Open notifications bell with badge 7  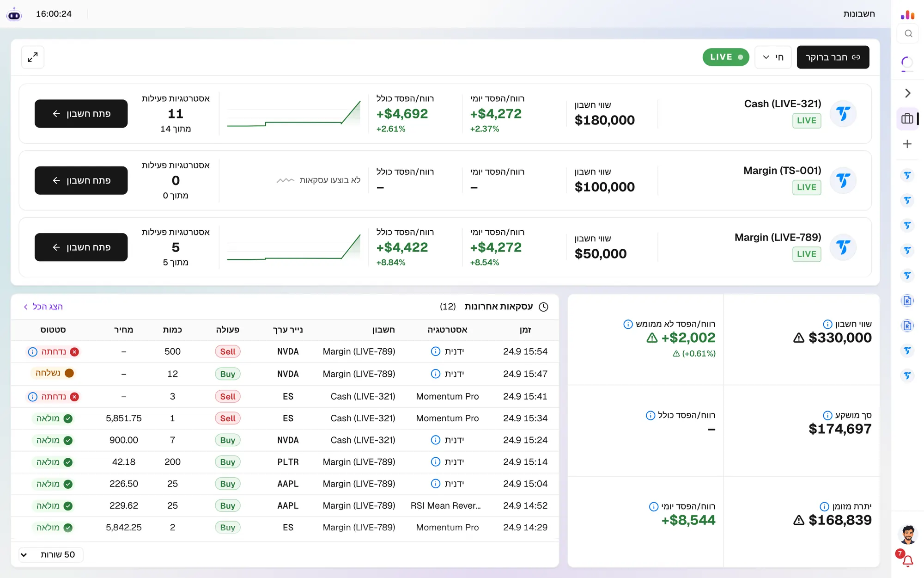pos(907,560)
